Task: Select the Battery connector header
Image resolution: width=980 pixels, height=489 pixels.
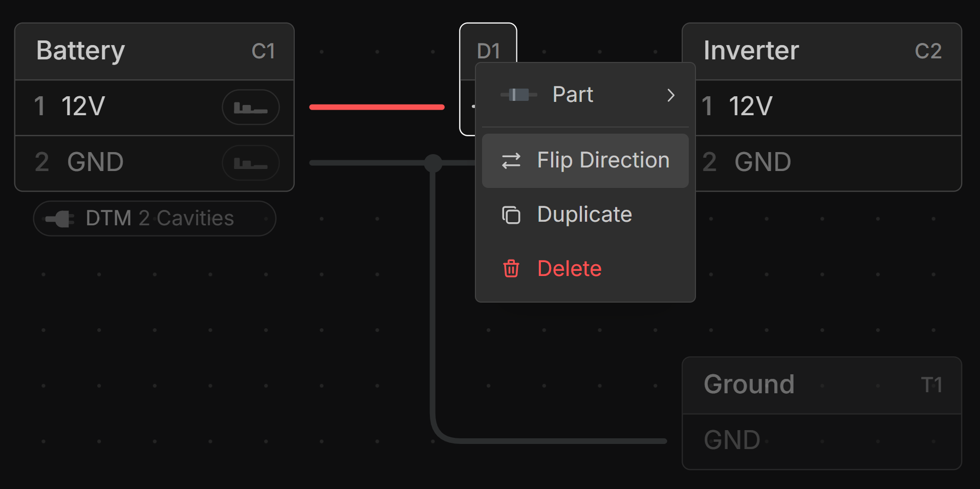Action: (155, 51)
